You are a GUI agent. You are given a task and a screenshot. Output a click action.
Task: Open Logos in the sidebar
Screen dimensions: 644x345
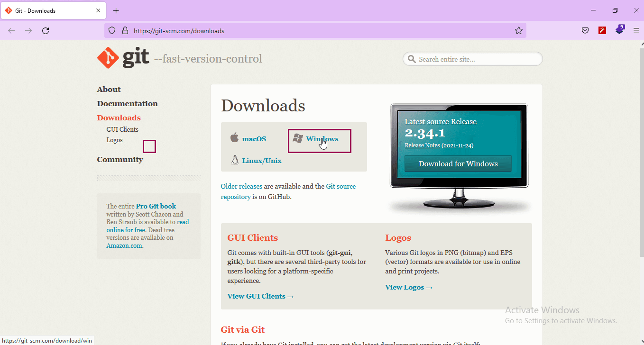point(114,140)
